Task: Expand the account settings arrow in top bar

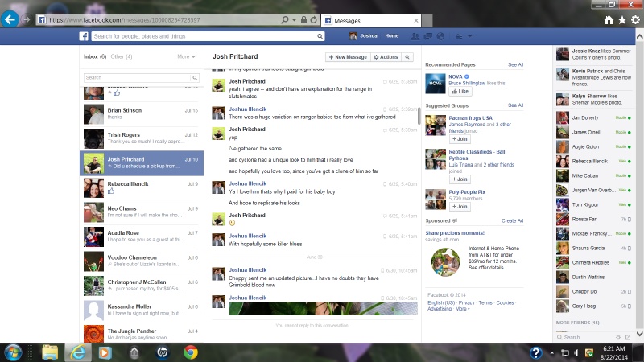Action: pyautogui.click(x=469, y=36)
